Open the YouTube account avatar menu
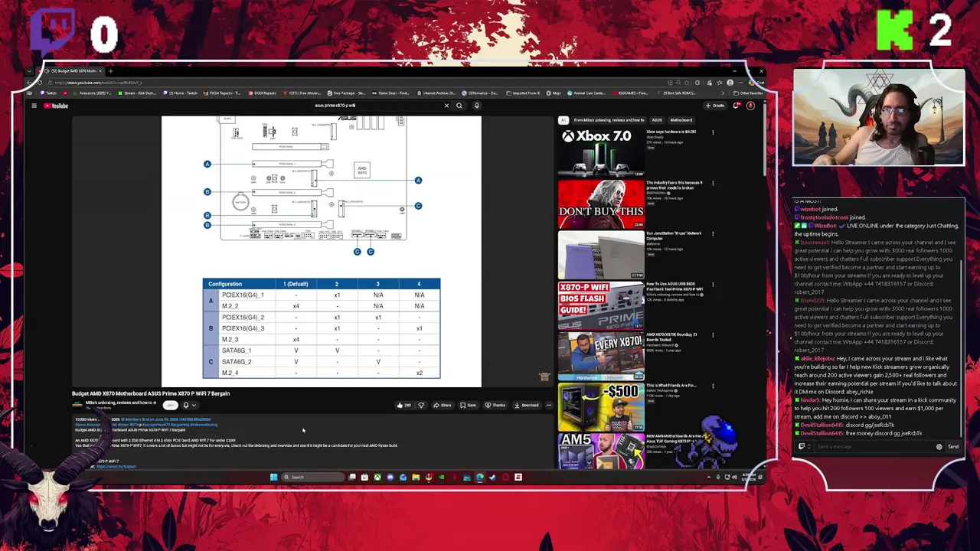Image resolution: width=980 pixels, height=551 pixels. (750, 106)
